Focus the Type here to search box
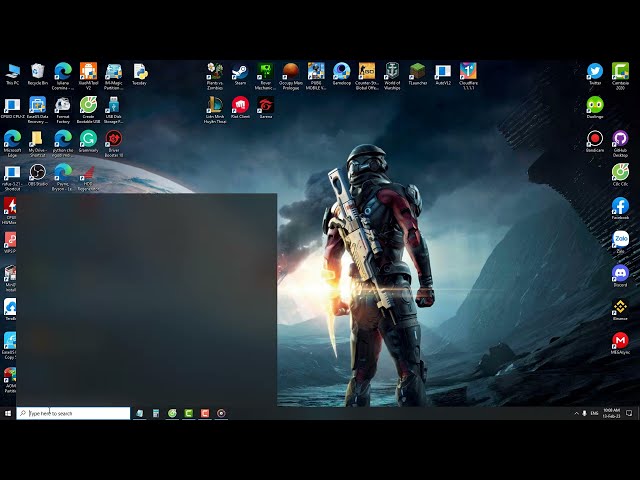The width and height of the screenshot is (640, 480). pos(73,413)
